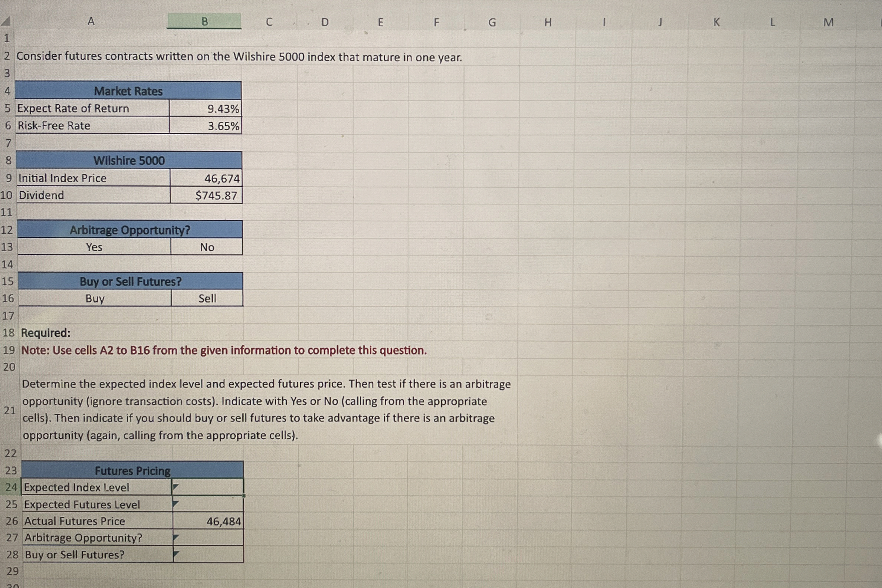The width and height of the screenshot is (882, 588).
Task: Click the Expected Futures Level input cell
Action: (x=208, y=504)
